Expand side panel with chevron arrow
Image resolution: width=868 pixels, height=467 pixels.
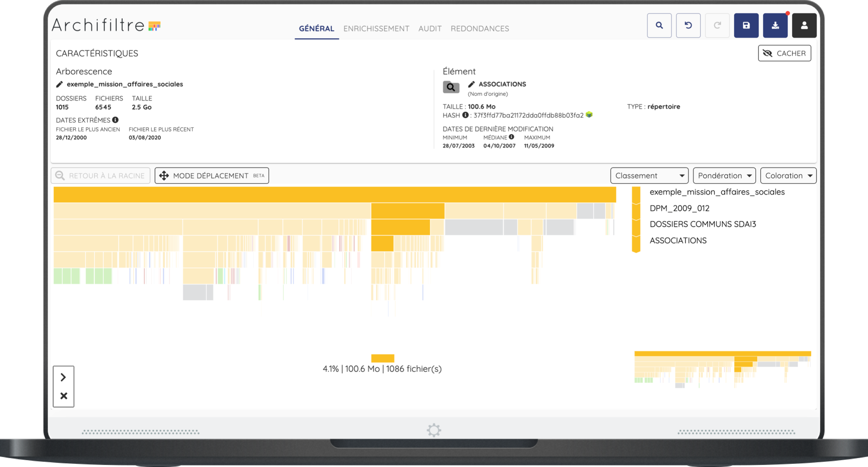point(63,377)
